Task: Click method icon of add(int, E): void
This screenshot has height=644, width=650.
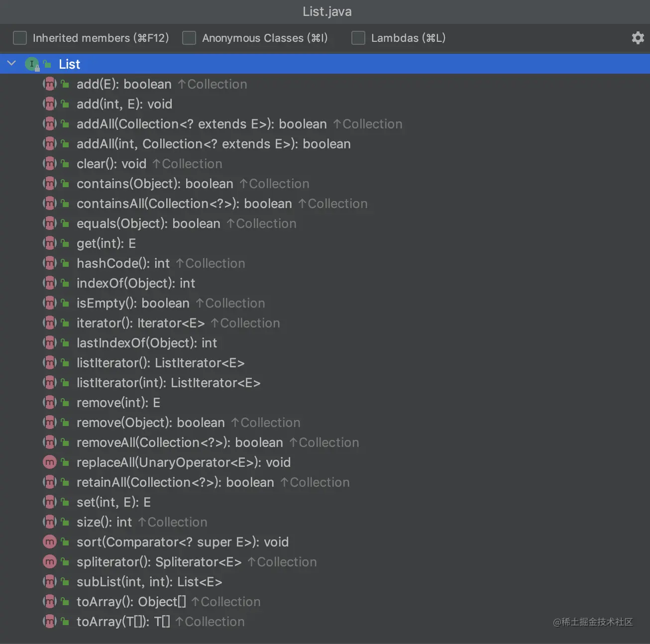Action: tap(50, 104)
